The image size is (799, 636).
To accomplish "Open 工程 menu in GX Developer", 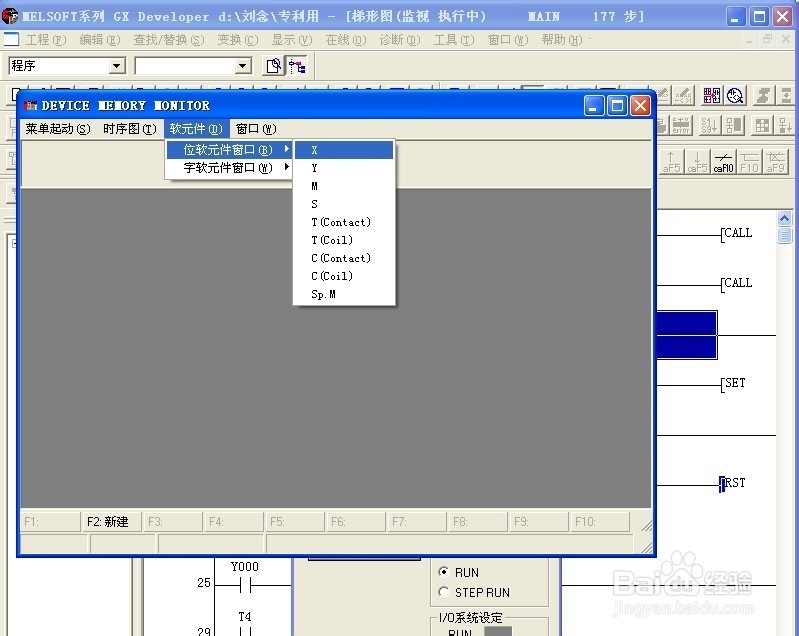I will (46, 40).
